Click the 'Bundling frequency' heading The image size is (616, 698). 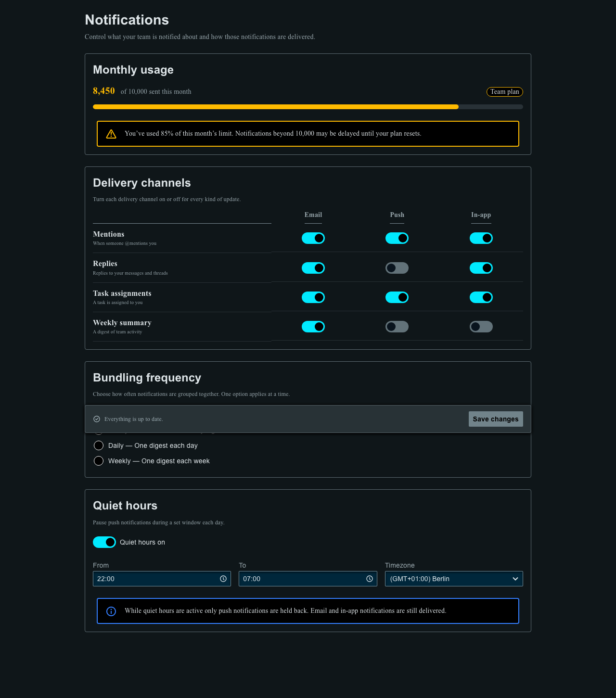tap(147, 378)
